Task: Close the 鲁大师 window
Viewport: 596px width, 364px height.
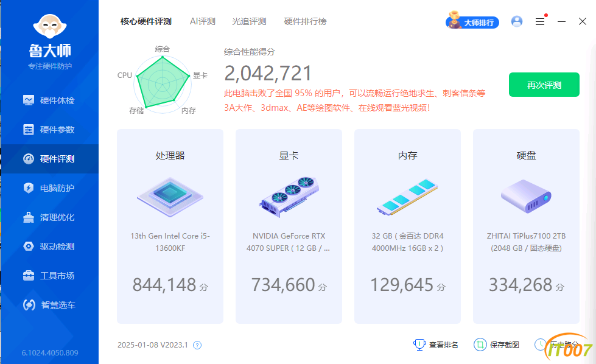Action: point(583,21)
